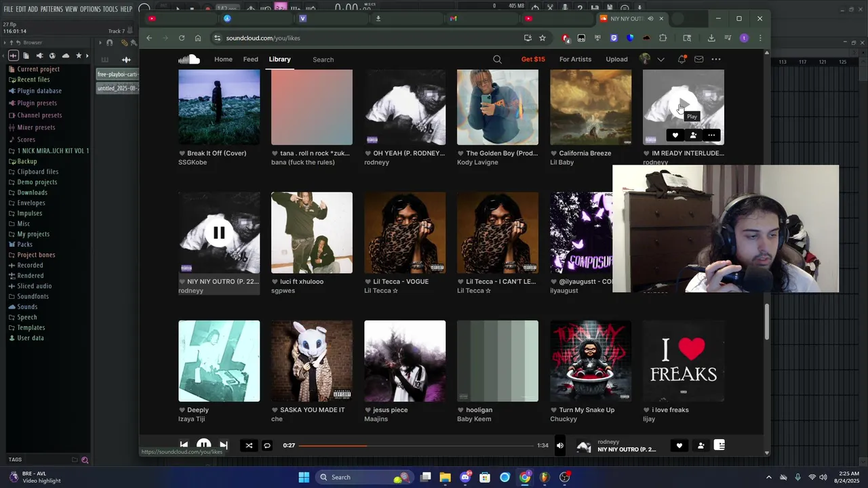This screenshot has width=868, height=488.
Task: Reload the SoundCloud page
Action: [x=182, y=38]
